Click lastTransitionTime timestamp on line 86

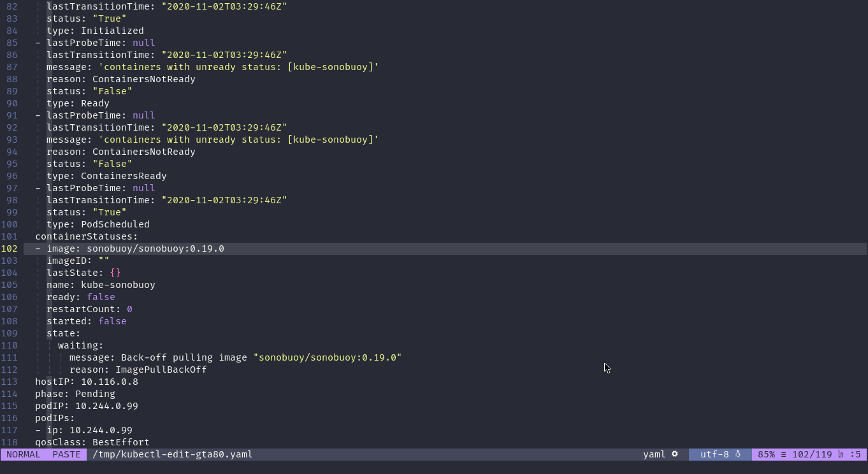[x=224, y=55]
